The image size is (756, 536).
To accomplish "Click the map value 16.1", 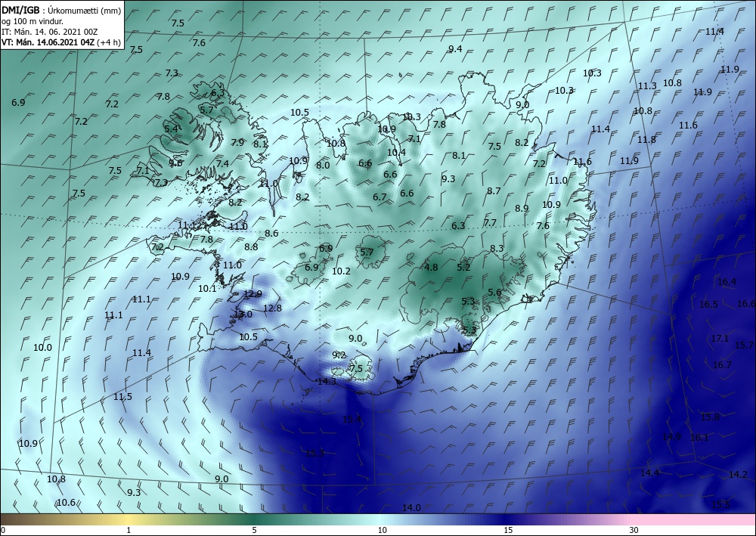I will 699,437.
